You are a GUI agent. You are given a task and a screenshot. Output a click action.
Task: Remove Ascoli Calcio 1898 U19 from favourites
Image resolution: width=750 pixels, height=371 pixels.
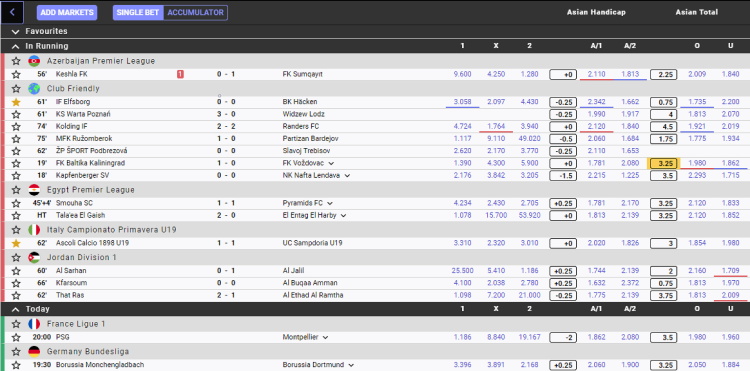click(x=16, y=243)
